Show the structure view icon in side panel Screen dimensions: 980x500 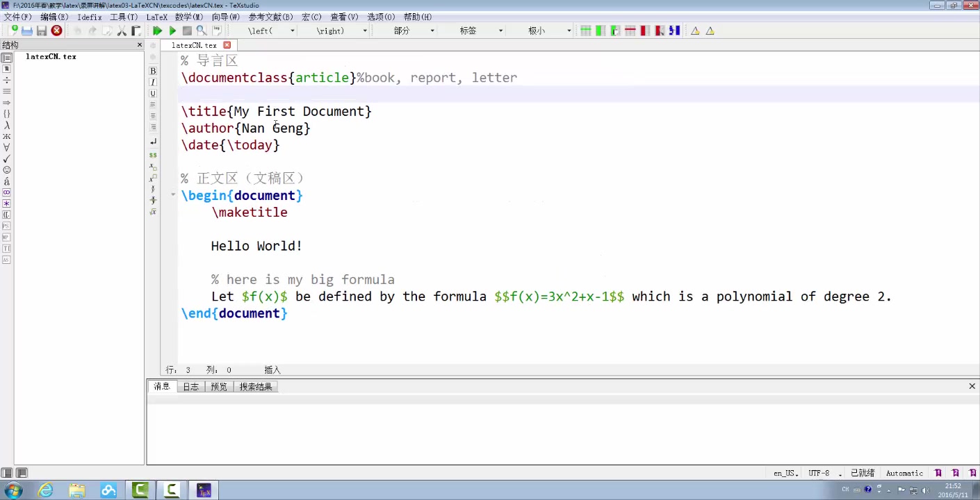[x=6, y=58]
